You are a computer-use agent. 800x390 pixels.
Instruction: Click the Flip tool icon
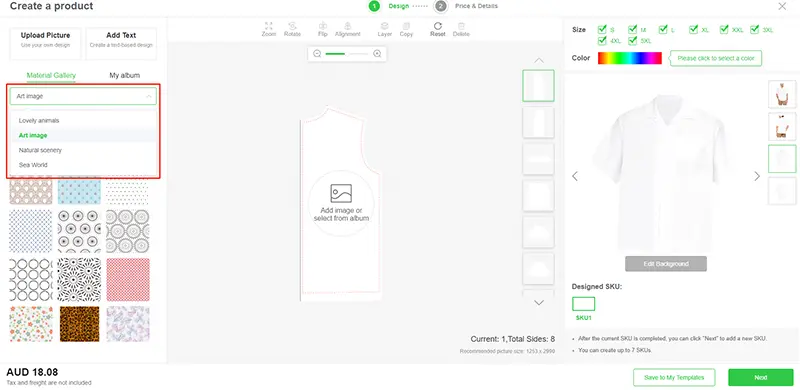(x=322, y=29)
